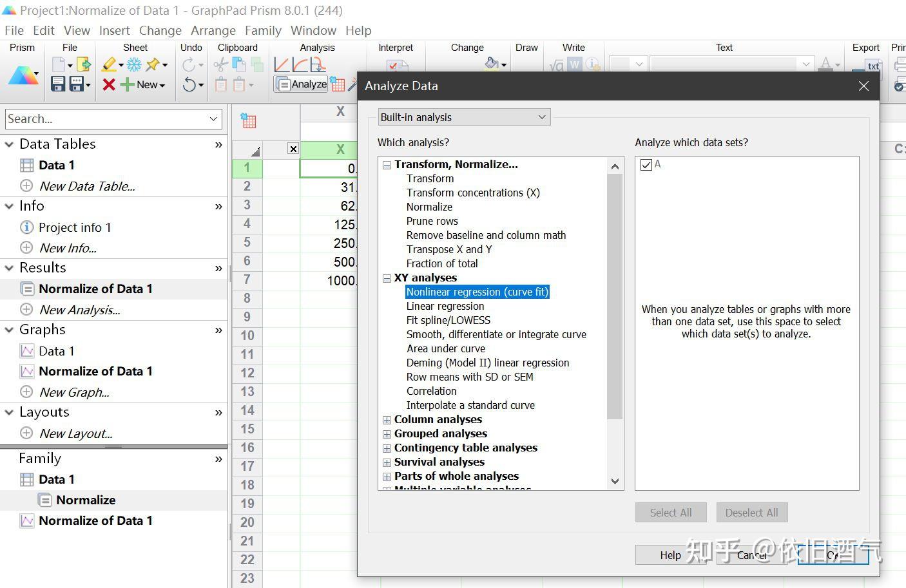Collapse the Data Tables navigator section
Viewport: 906px width, 588px height.
(x=9, y=144)
